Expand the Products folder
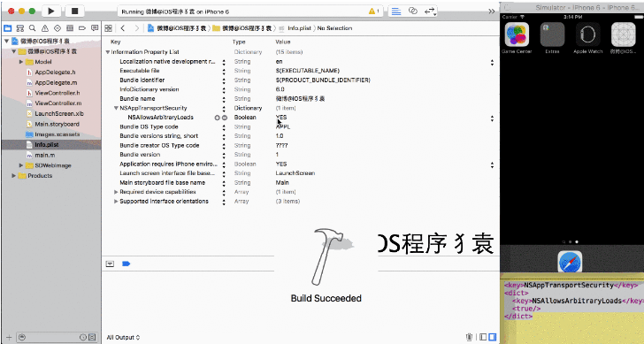The width and height of the screenshot is (644, 344). coord(14,176)
